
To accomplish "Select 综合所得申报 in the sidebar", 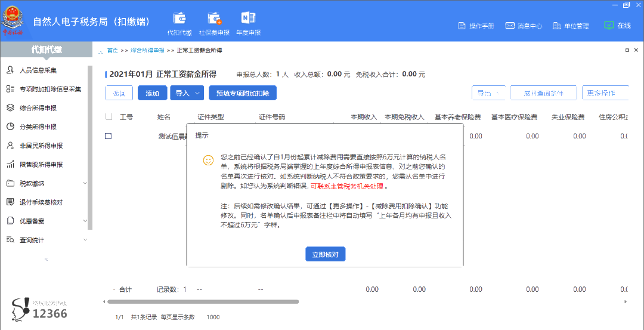I will click(x=38, y=108).
